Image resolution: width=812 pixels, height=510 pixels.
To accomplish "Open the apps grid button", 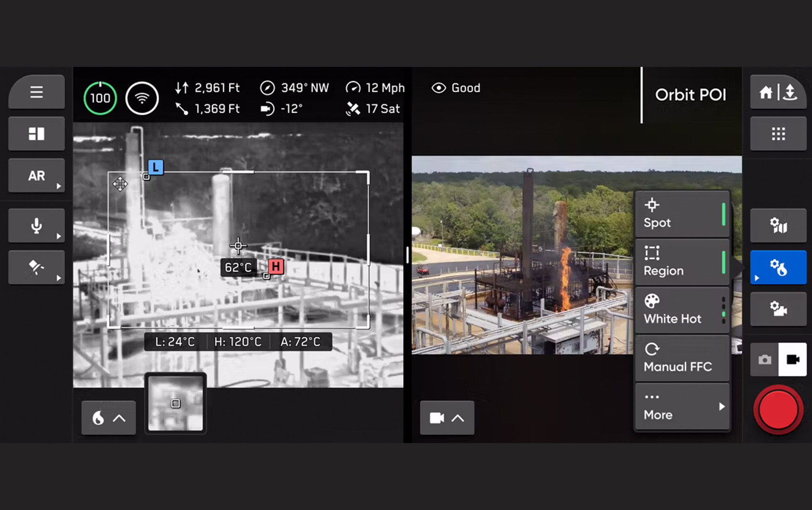I will pos(778,134).
